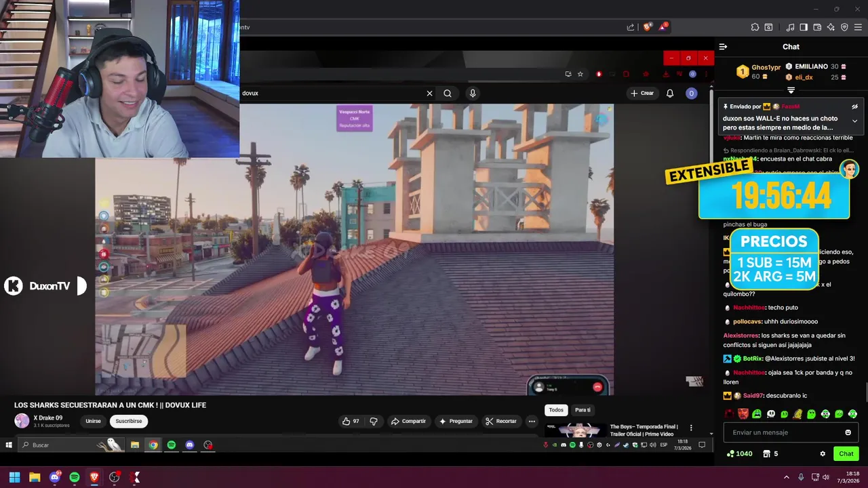Image resolution: width=868 pixels, height=488 pixels.
Task: Open The Boys trailer video thumbnail
Action: pyautogui.click(x=576, y=430)
